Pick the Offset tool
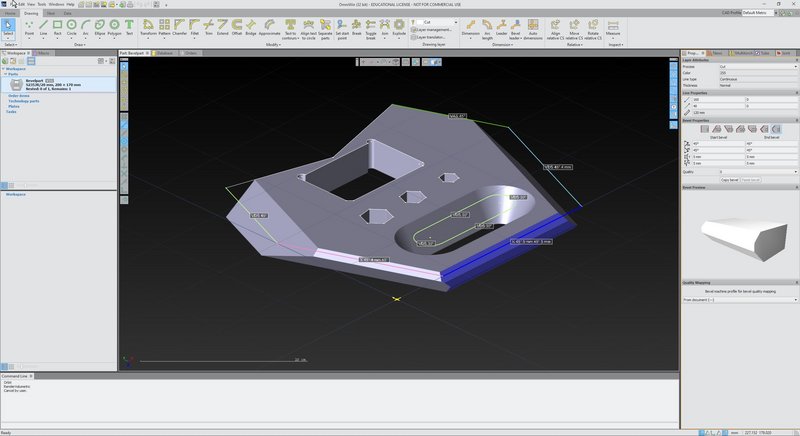This screenshot has height=436, width=800. pos(236,26)
